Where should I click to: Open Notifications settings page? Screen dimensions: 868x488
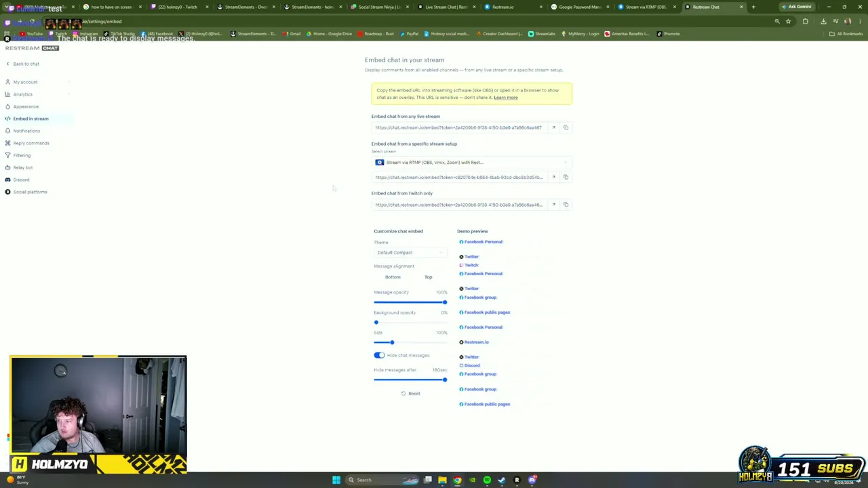click(x=26, y=131)
